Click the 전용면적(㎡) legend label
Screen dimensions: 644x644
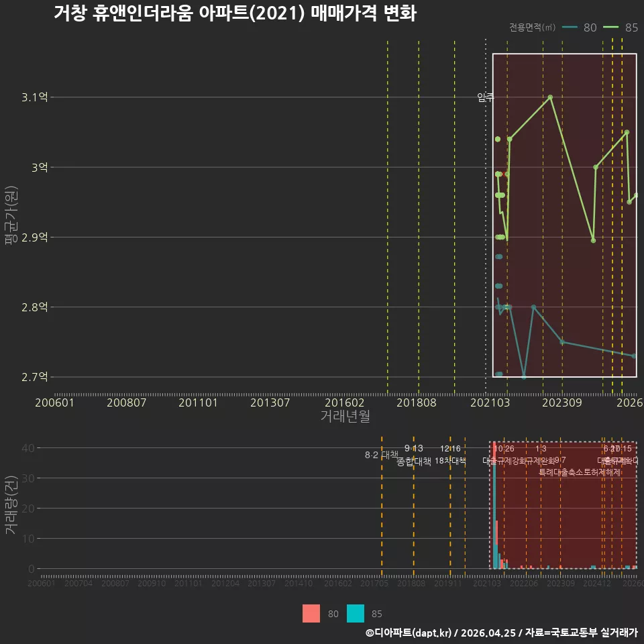coord(532,27)
